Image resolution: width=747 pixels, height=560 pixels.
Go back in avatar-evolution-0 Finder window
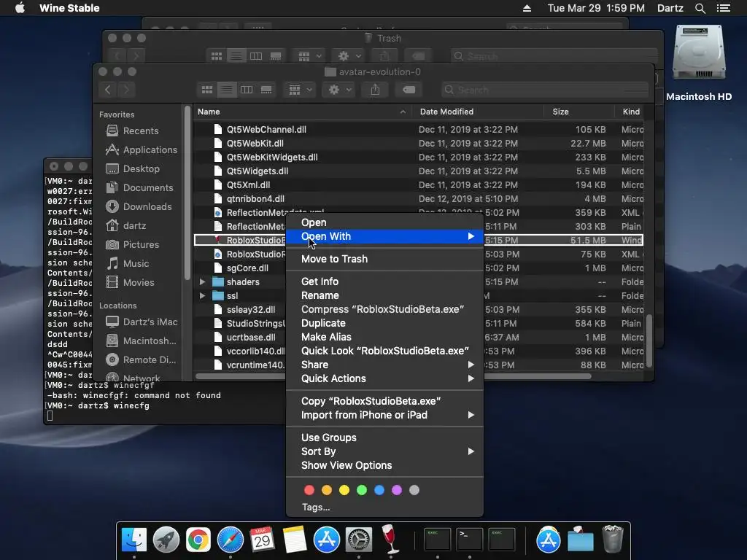pyautogui.click(x=108, y=90)
